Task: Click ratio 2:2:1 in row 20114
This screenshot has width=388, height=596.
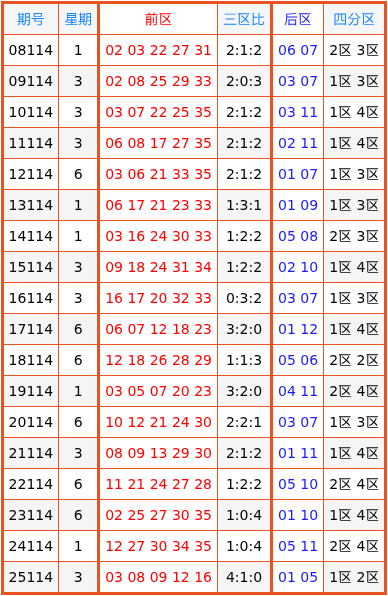Action: pos(244,422)
